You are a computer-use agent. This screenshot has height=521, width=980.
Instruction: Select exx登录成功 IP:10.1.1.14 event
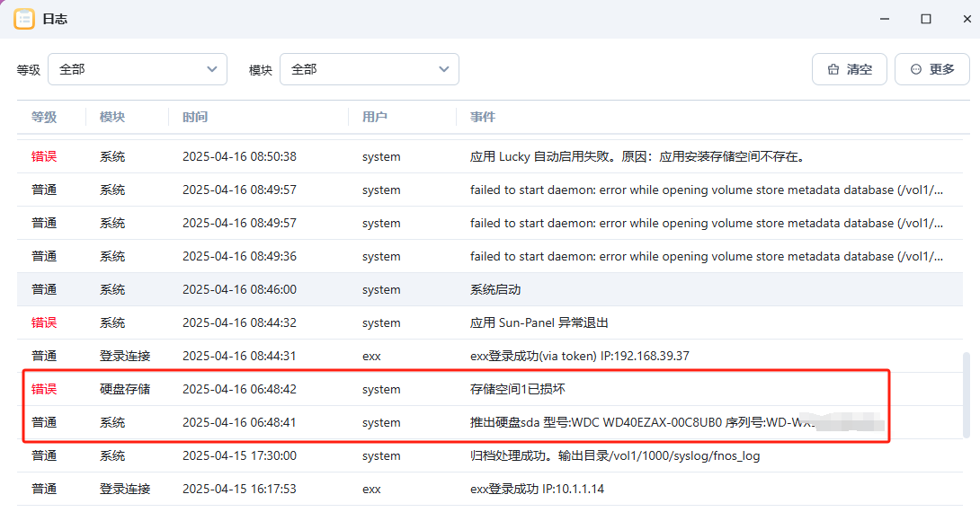[537, 490]
